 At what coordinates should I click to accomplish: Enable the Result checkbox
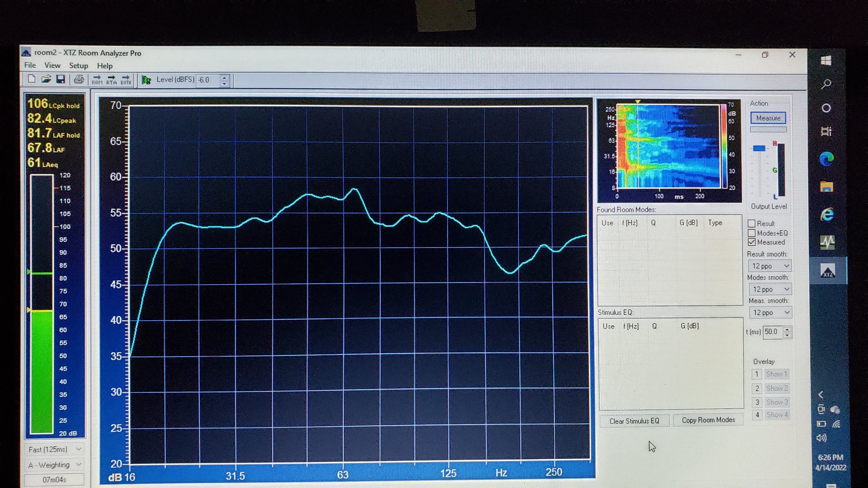(752, 223)
